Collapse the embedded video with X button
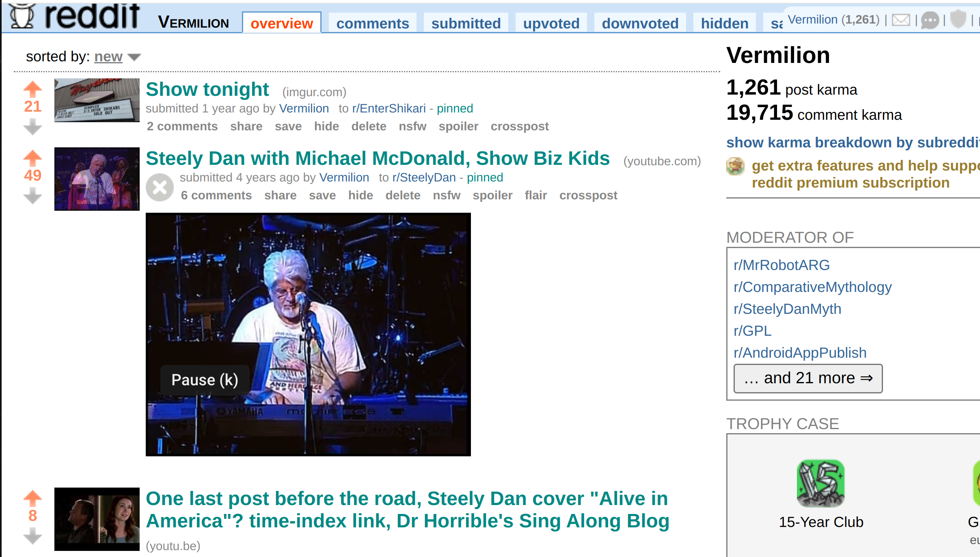Viewport: 980px width, 557px height. coord(160,187)
